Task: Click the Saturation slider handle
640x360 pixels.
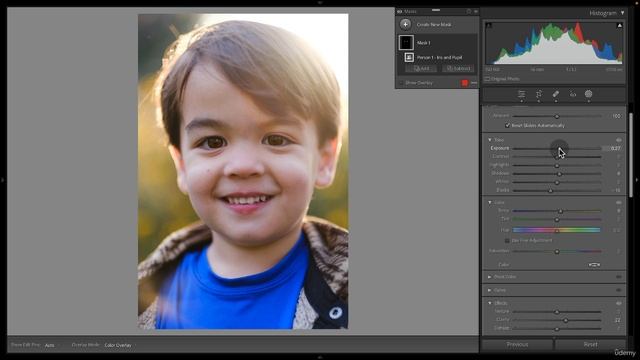Action: pyautogui.click(x=557, y=251)
